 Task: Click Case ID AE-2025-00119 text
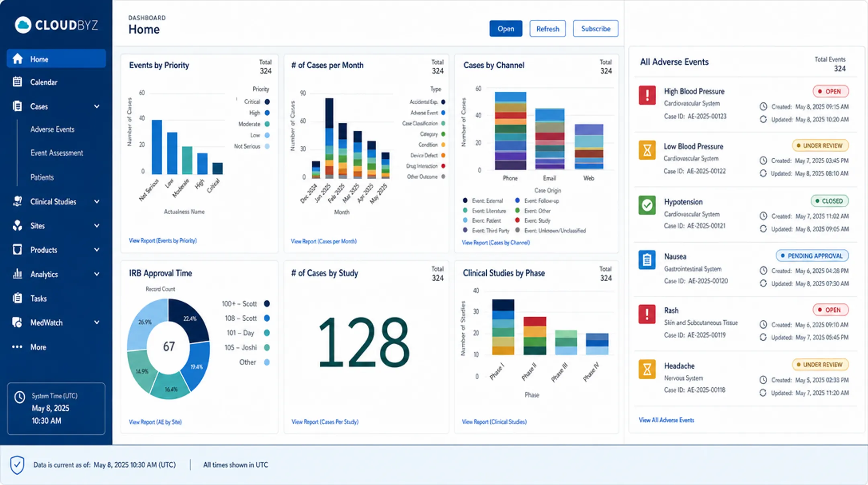pyautogui.click(x=695, y=335)
